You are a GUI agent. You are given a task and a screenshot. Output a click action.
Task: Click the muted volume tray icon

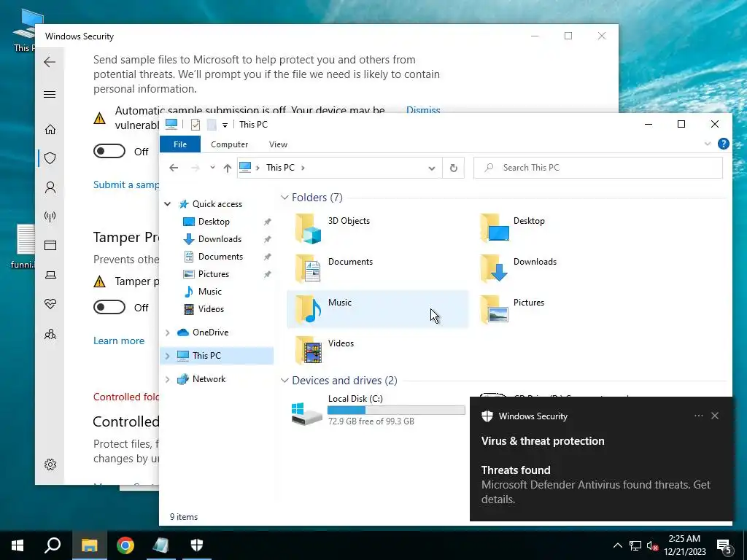point(652,545)
